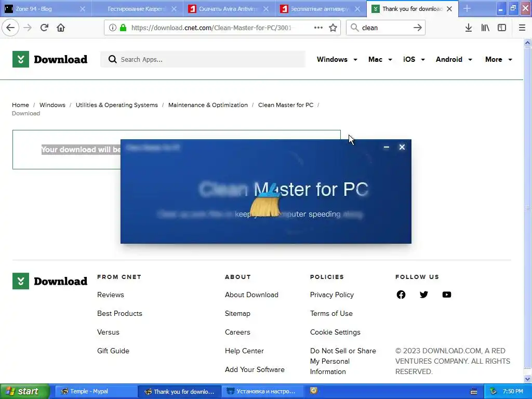Screen dimensions: 532x399
Task: Show site information icon in address bar
Action: 113,28
